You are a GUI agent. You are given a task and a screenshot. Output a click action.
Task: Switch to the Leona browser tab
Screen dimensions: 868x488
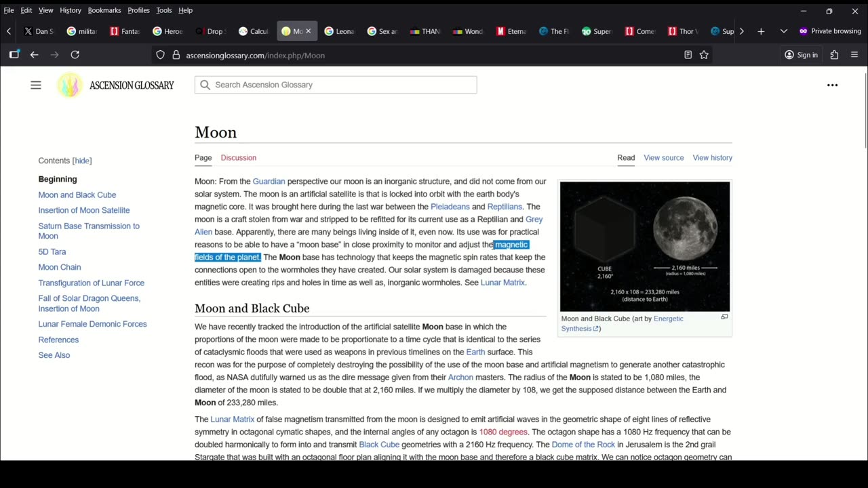339,31
